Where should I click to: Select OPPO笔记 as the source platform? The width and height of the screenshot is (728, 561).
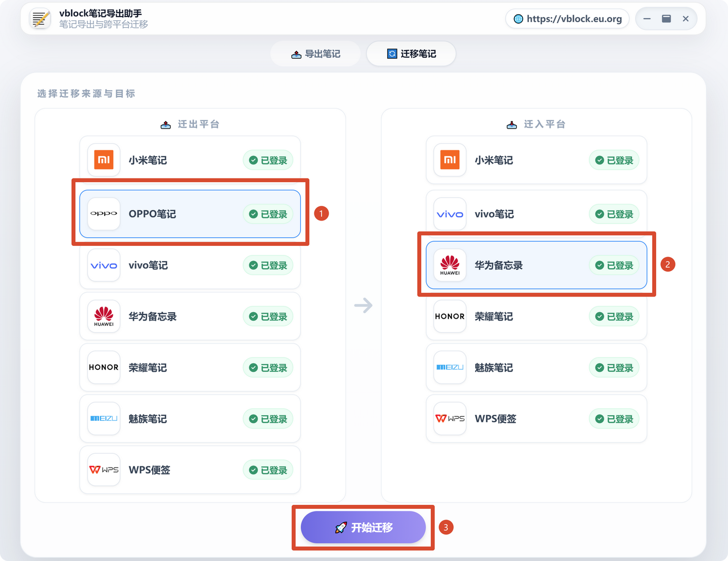pyautogui.click(x=190, y=213)
